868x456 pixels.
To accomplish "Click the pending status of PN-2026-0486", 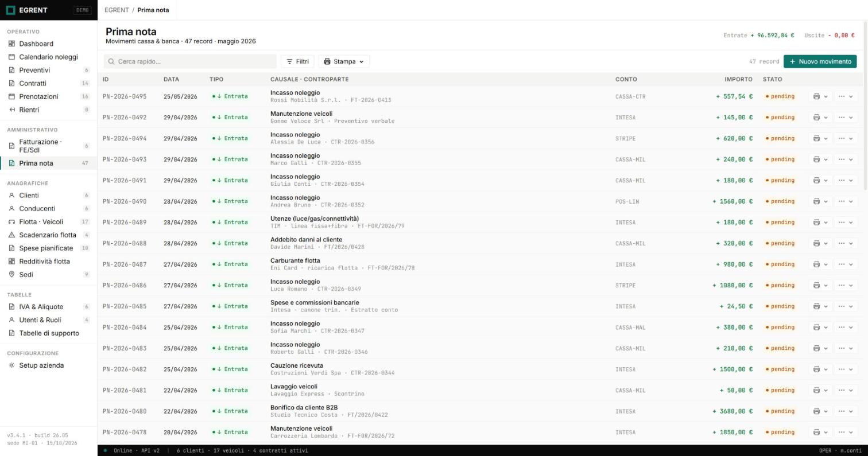I will tap(780, 285).
